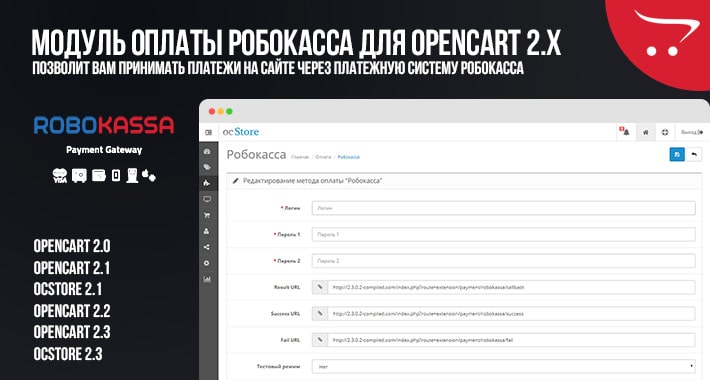Toggle the admin sidebar menu icon
This screenshot has width=710, height=380.
coord(208,132)
